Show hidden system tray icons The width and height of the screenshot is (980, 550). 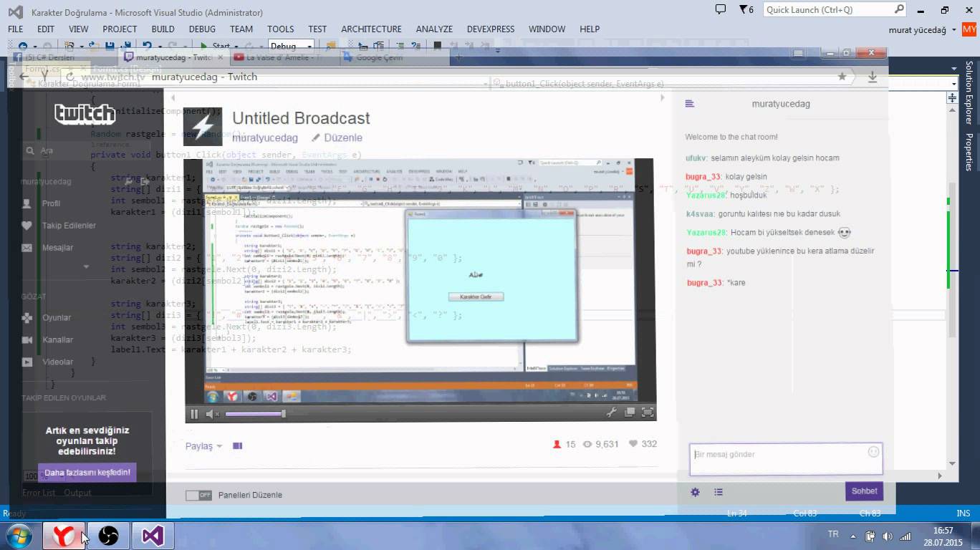[852, 536]
